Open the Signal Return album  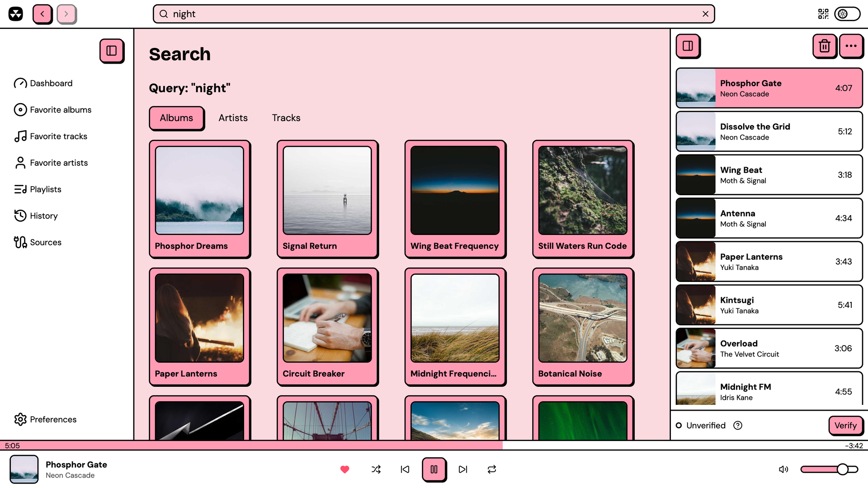(327, 199)
